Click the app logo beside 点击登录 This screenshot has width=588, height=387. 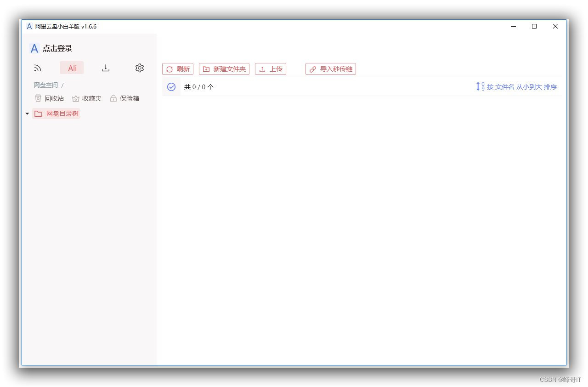(34, 48)
